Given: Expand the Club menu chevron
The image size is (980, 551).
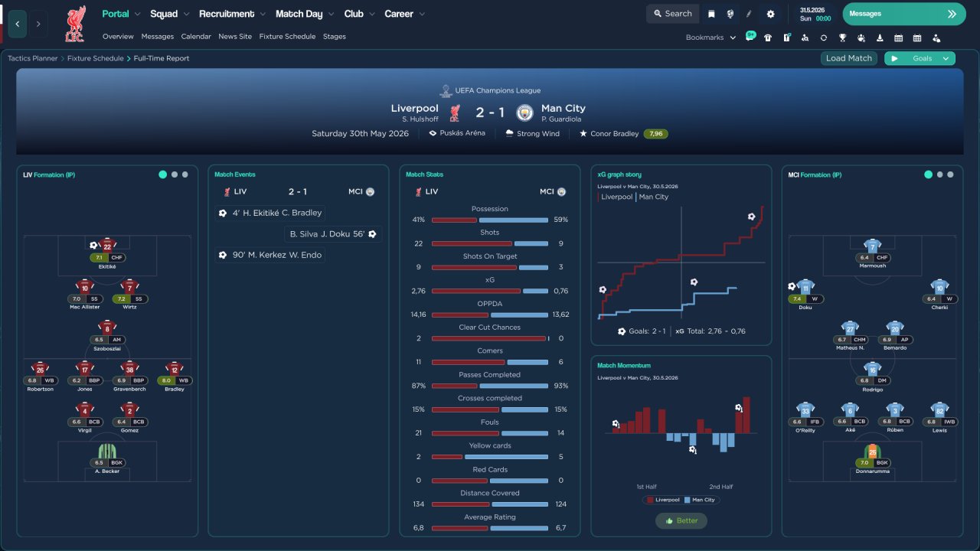Looking at the screenshot, I should (x=371, y=14).
